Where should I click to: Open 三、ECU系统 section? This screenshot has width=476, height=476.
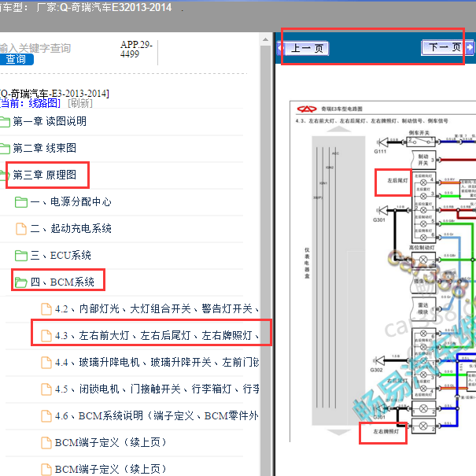(x=61, y=255)
